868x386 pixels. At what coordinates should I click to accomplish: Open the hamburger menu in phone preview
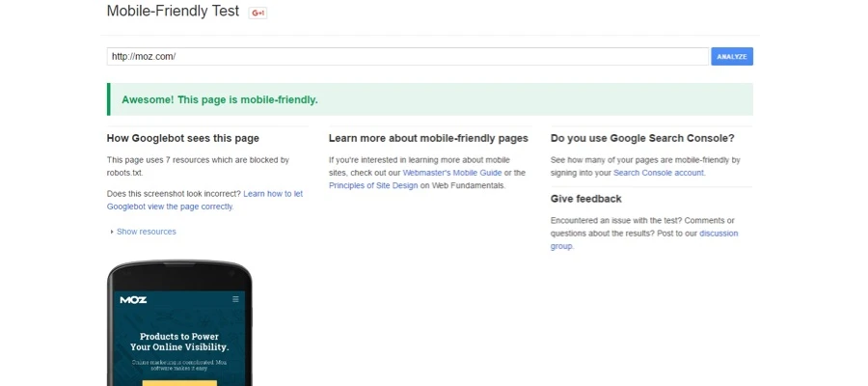pos(235,299)
